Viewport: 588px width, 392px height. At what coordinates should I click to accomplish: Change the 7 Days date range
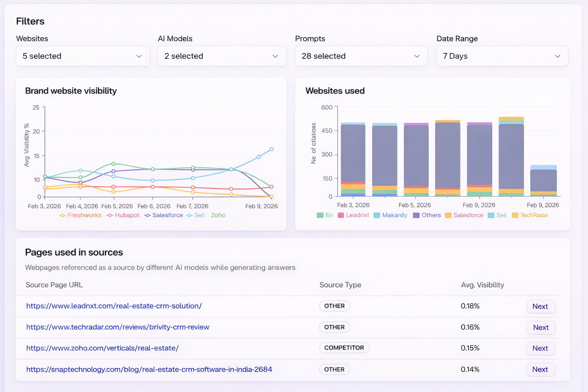pos(502,56)
